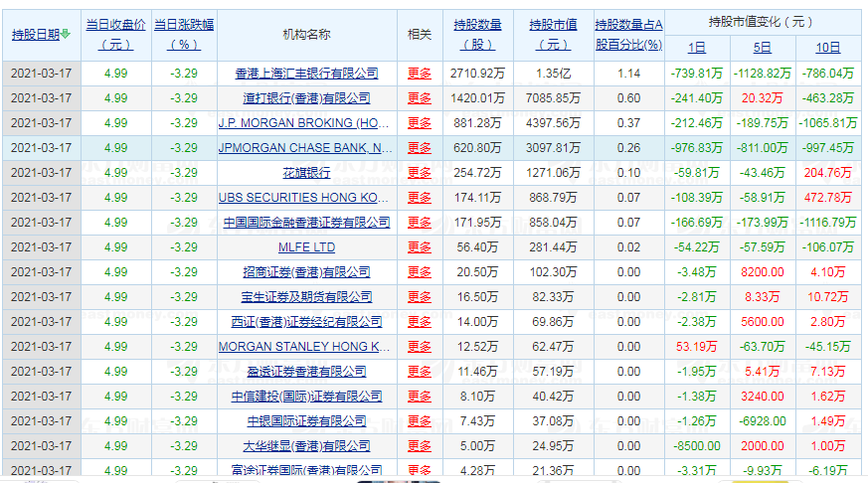868x483 pixels.
Task: Select the -1065.81万 ten-day value
Action: click(x=827, y=123)
